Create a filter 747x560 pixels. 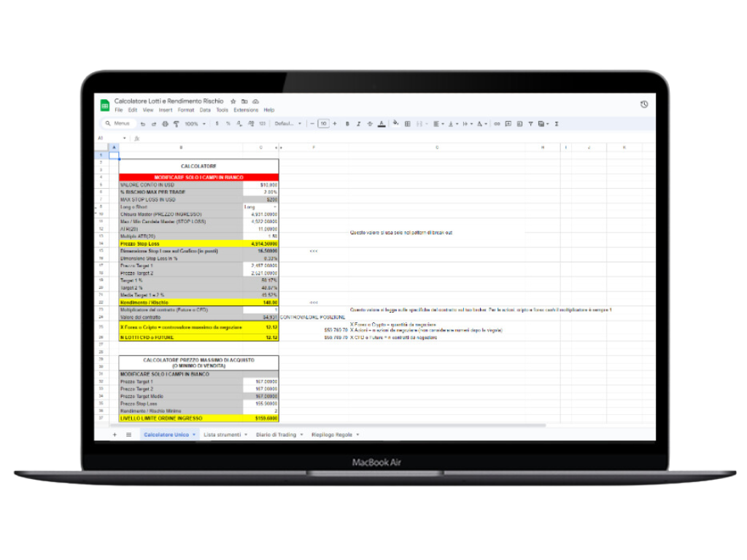pos(530,124)
